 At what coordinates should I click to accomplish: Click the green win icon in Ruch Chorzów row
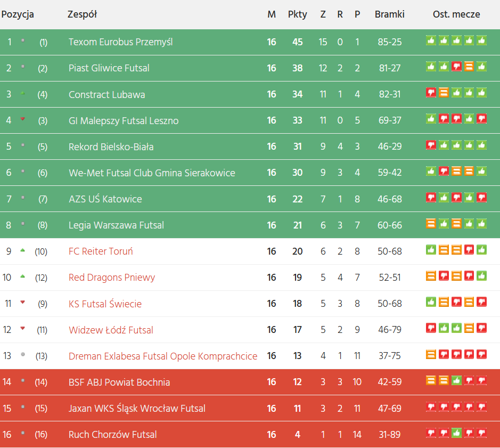(x=456, y=433)
